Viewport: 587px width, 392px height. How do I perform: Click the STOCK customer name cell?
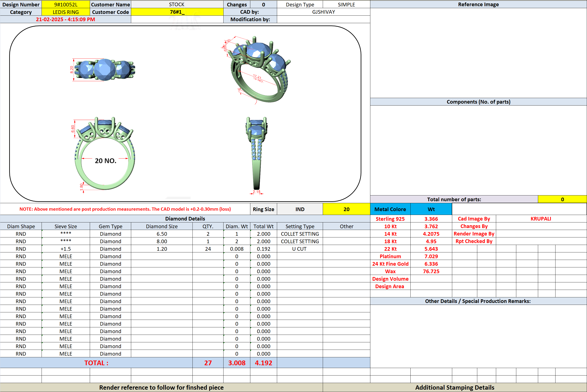177,4
